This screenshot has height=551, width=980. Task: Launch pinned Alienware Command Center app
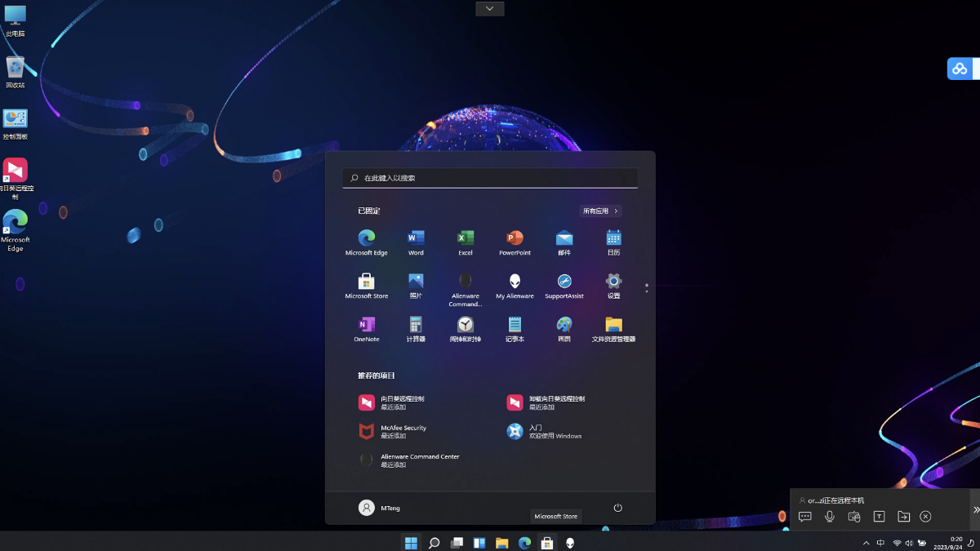[x=465, y=289]
